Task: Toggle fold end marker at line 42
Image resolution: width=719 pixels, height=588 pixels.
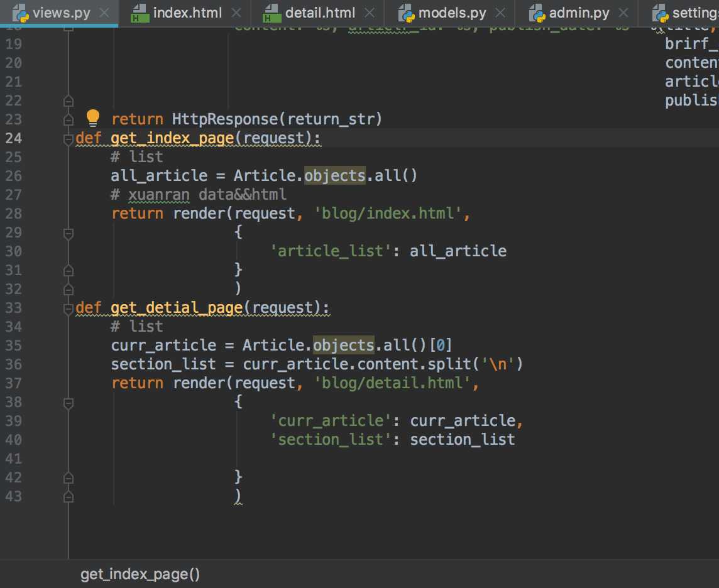Action: 69,478
